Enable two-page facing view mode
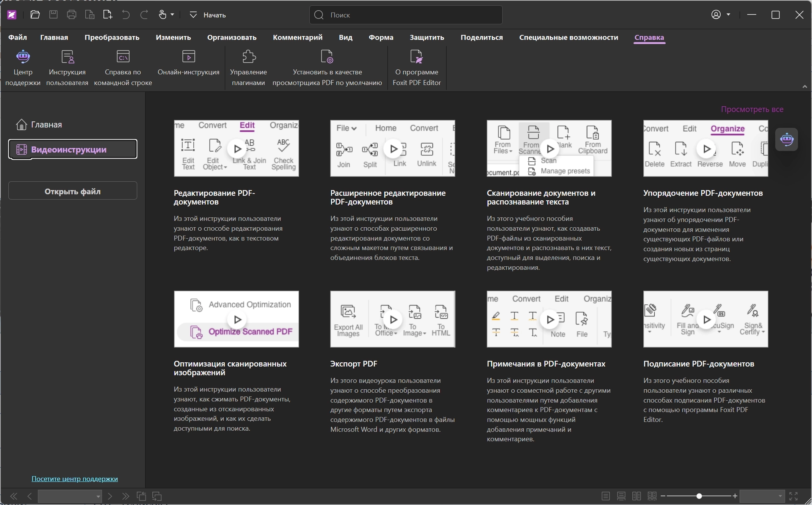 (636, 496)
